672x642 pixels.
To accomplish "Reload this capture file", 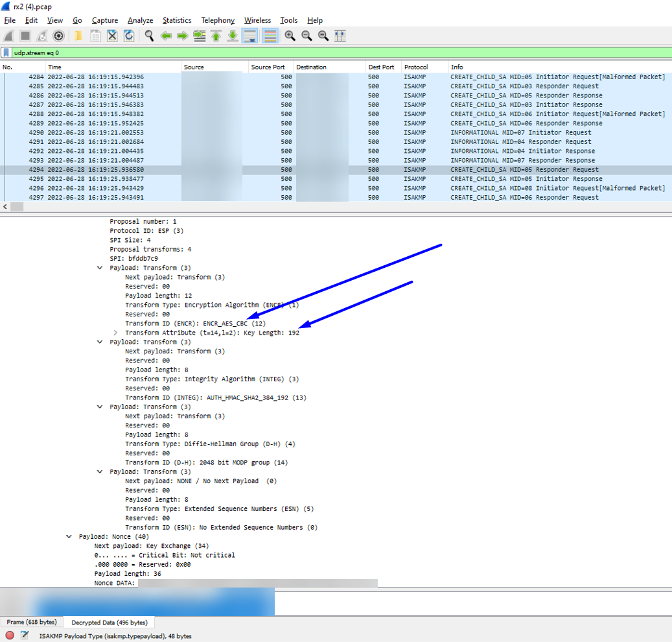I will pos(128,36).
